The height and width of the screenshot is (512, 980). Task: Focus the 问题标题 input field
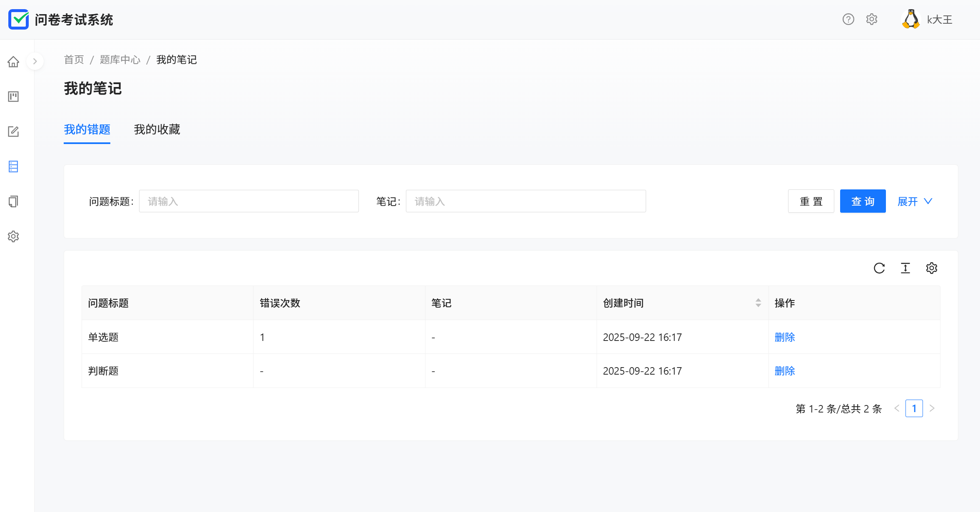tap(249, 201)
